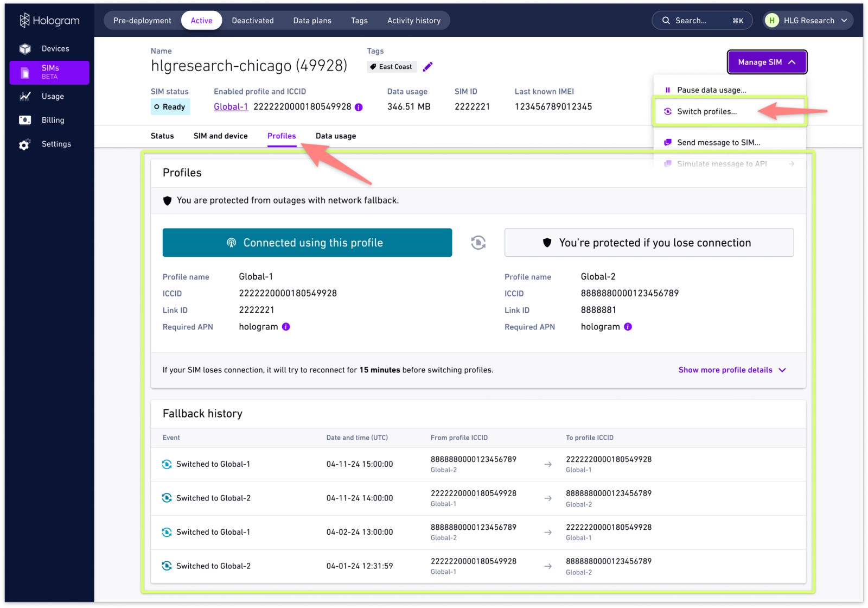The width and height of the screenshot is (868, 608).
Task: Click the HLG Research avatar badge
Action: (x=771, y=21)
